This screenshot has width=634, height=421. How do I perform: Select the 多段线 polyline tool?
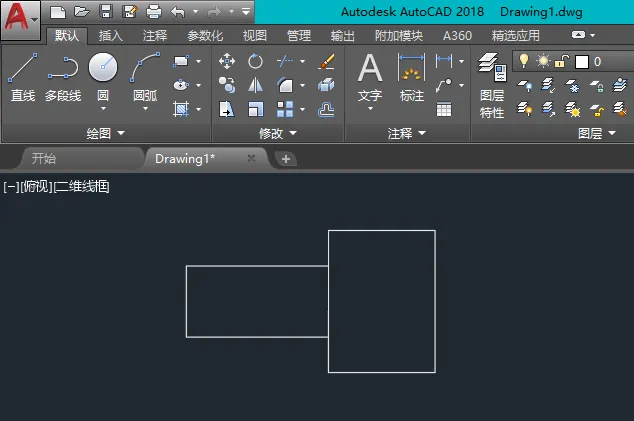coord(63,78)
